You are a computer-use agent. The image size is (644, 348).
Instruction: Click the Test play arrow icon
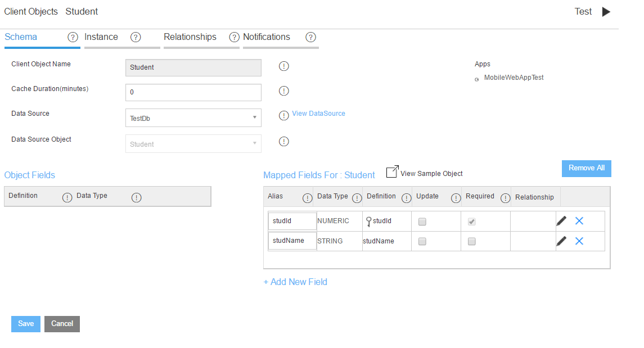(606, 12)
